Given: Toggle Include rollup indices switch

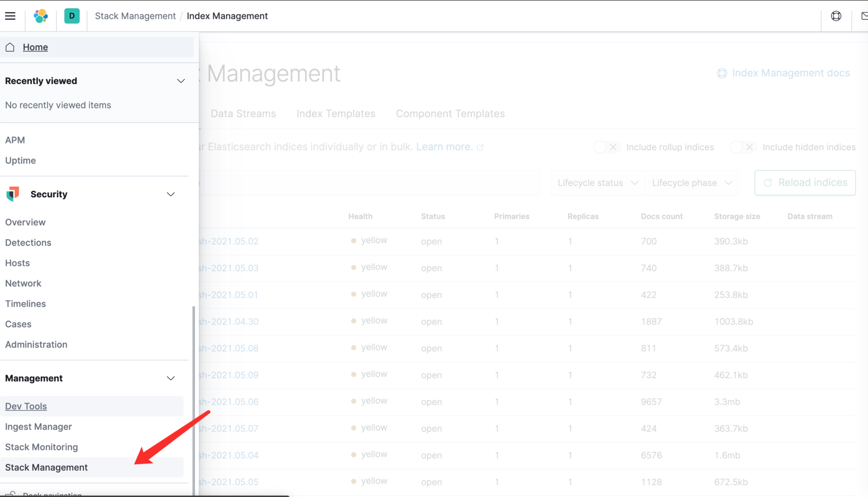Looking at the screenshot, I should tap(607, 147).
